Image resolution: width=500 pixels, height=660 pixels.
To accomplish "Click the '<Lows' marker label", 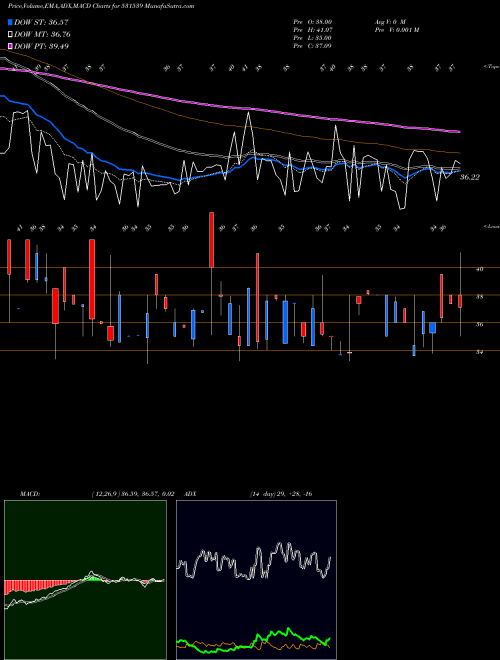I will coord(492,226).
